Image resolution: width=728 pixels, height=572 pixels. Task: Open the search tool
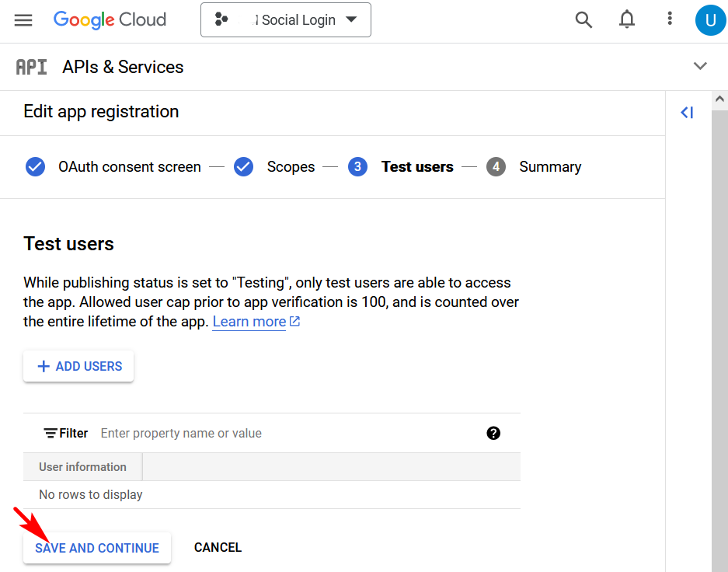(x=583, y=19)
